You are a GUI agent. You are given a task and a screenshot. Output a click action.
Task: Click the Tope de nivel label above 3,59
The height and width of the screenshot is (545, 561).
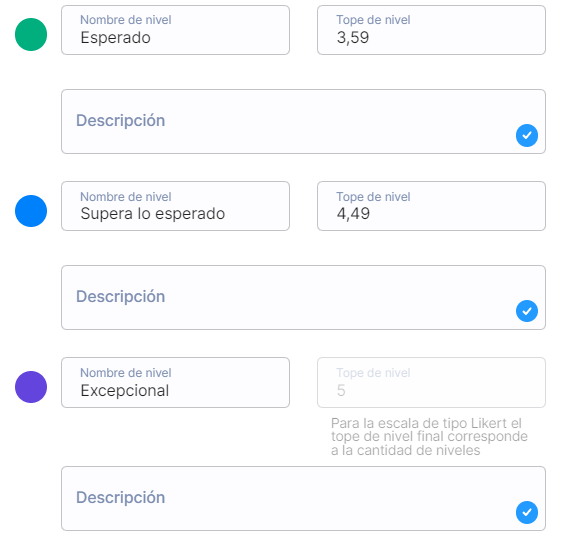(373, 20)
